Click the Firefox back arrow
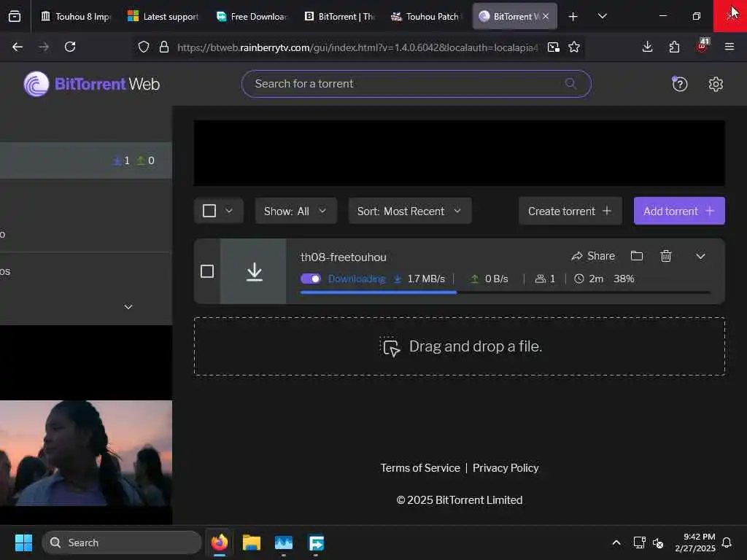Screen dimensions: 747x560 (x=18, y=47)
